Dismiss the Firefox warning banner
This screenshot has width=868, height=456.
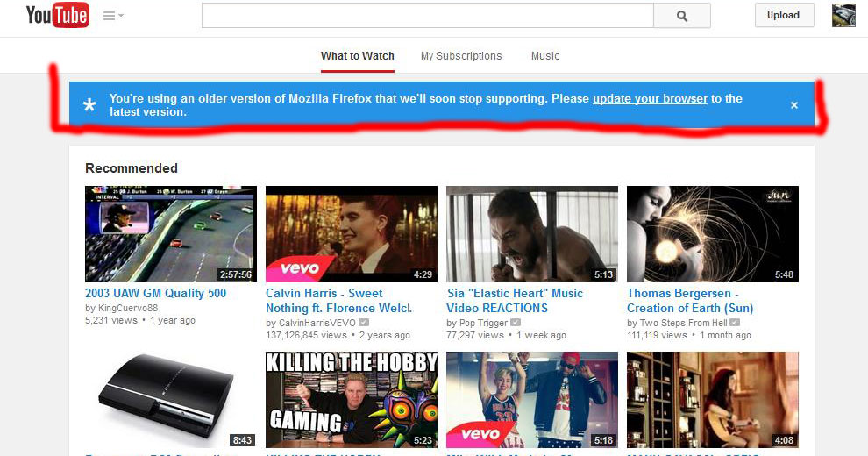click(x=794, y=105)
